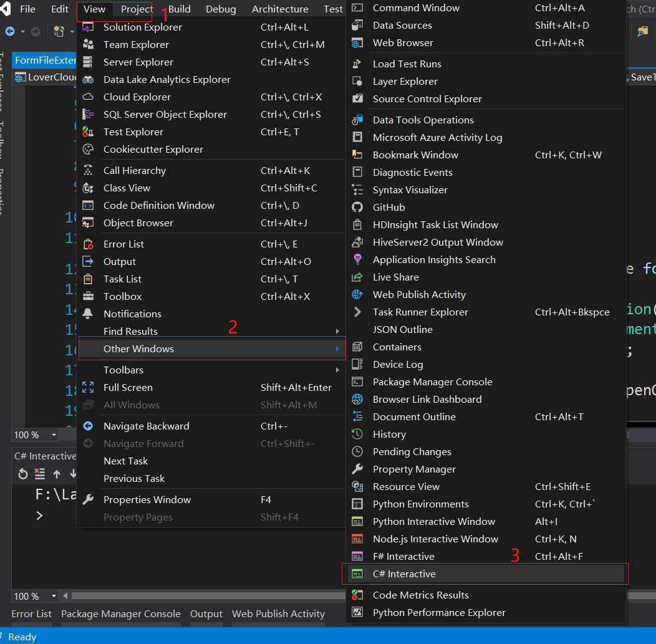
Task: Choose Next Task menu entry
Action: [211, 461]
